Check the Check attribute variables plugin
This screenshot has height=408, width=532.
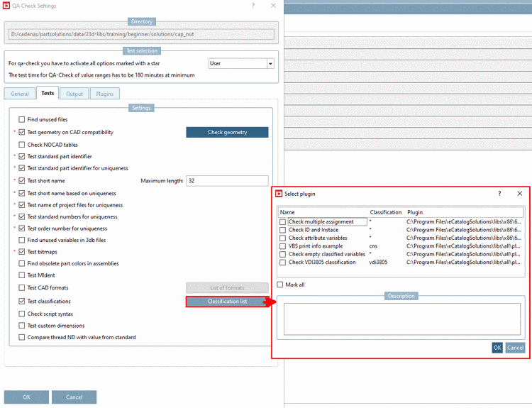(x=282, y=238)
